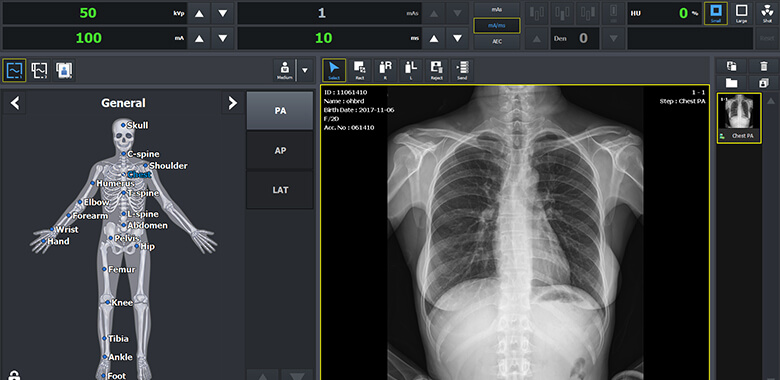The width and height of the screenshot is (780, 380).
Task: Increase Den value with up arrow
Action: point(537,38)
